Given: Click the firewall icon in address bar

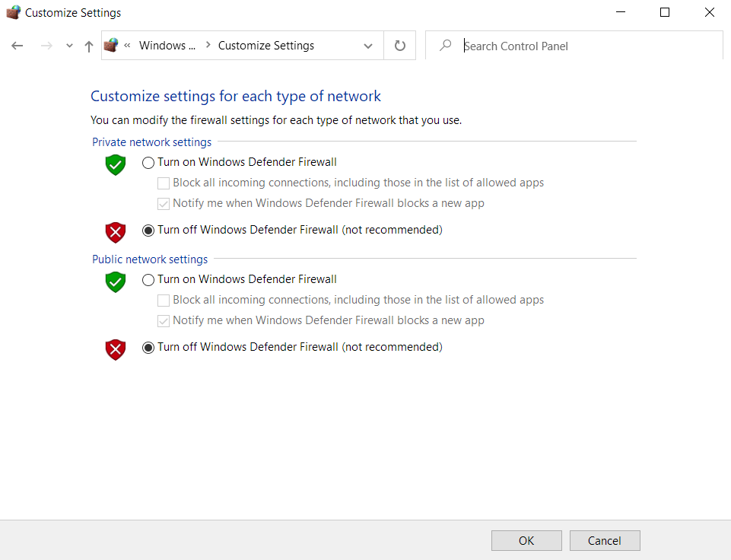Looking at the screenshot, I should (x=111, y=46).
